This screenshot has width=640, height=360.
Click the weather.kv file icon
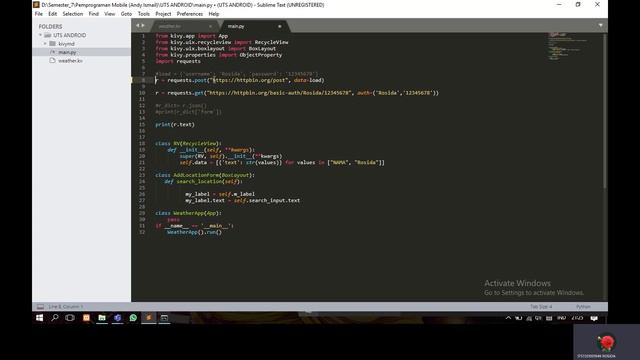pyautogui.click(x=52, y=60)
